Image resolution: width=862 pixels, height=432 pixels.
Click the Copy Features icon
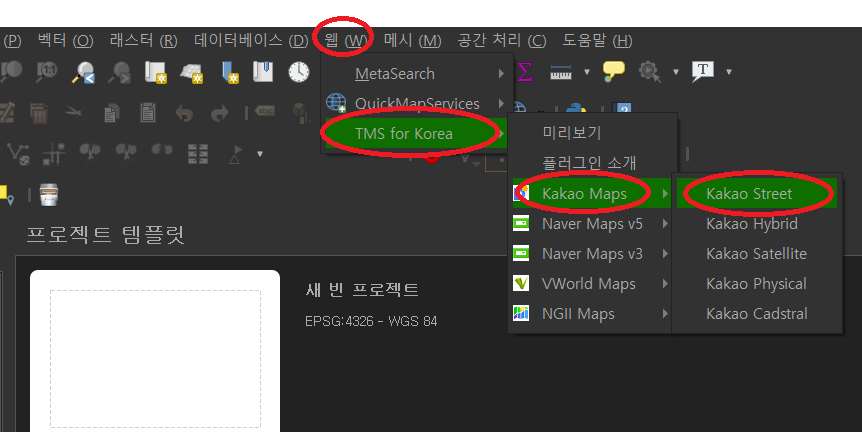tap(112, 113)
